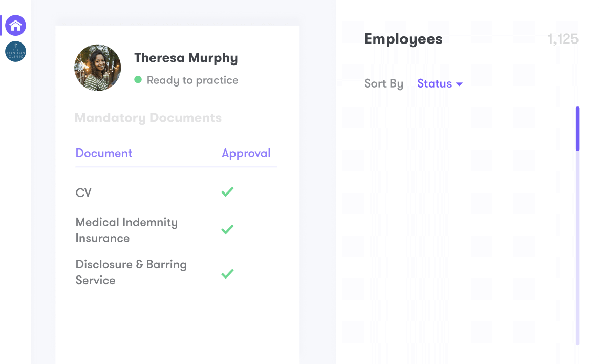Screen dimensions: 599x364
Task: Open the CV document row
Action: coord(83,192)
